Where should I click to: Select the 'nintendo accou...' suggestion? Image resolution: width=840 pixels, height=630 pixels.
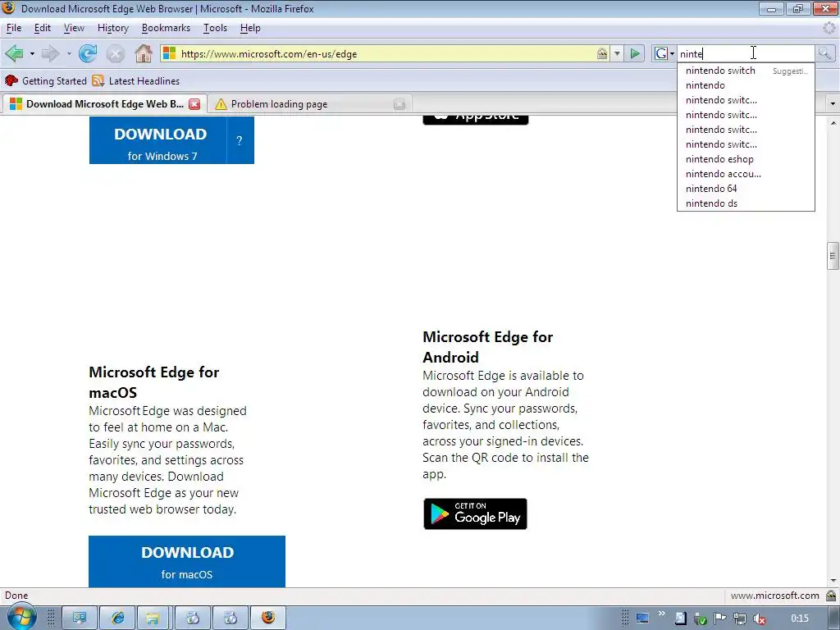point(746,174)
